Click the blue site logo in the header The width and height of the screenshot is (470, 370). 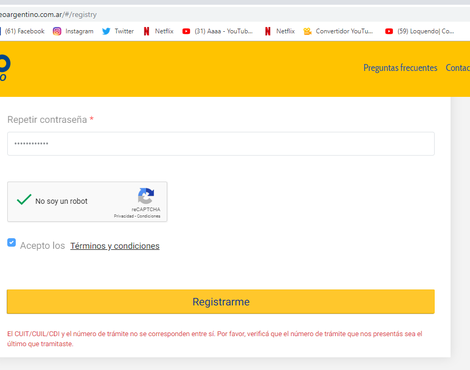(x=5, y=68)
